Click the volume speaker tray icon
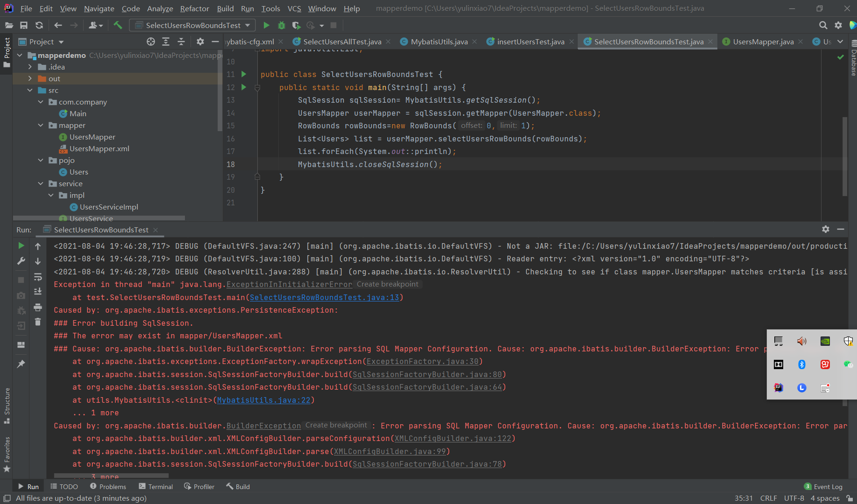Screen dimensions: 857x504 (801, 341)
